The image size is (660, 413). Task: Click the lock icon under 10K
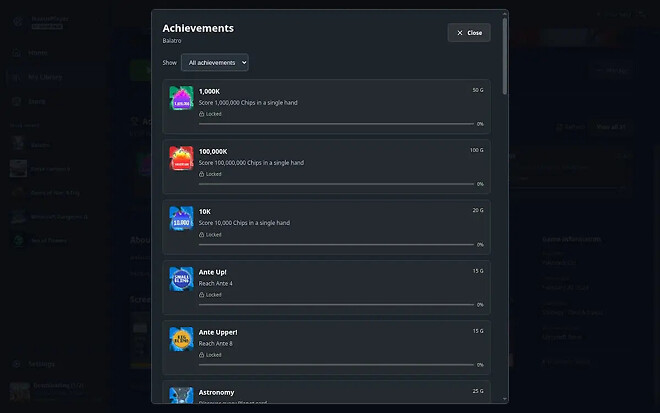[201, 234]
